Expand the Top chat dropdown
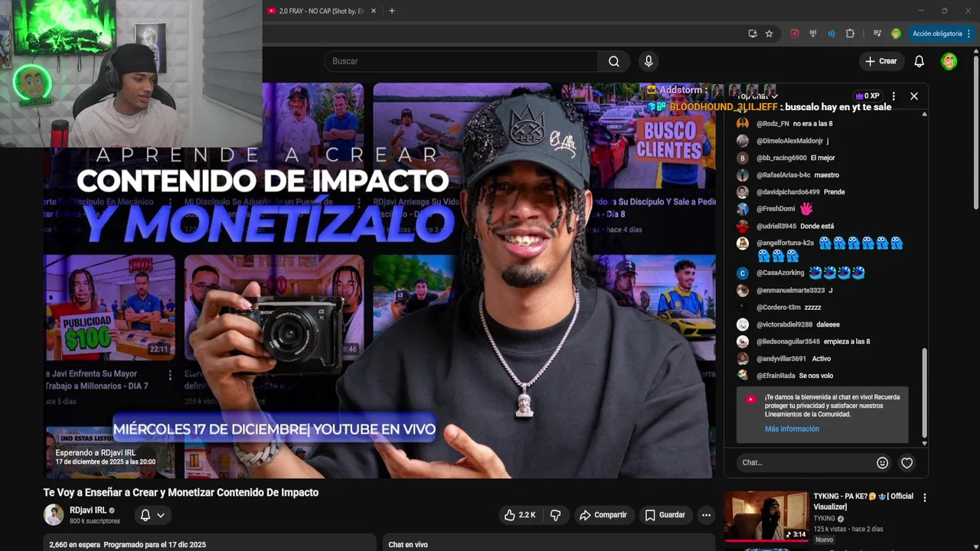The height and width of the screenshot is (551, 980). (x=759, y=96)
